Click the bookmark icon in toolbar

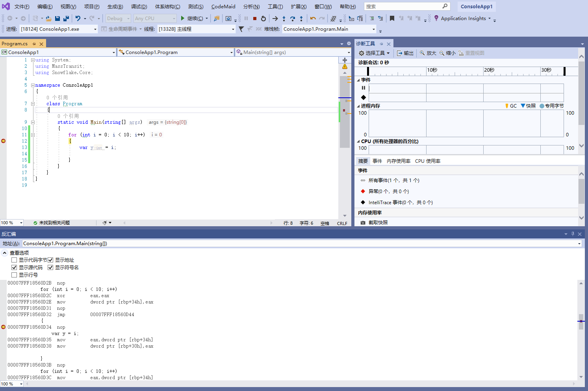392,19
